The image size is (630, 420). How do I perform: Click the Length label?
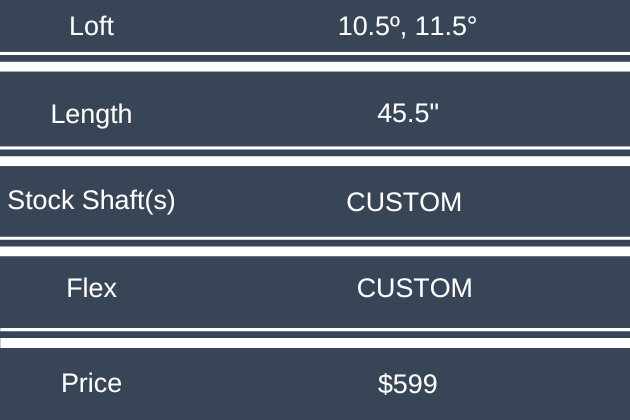coord(91,114)
